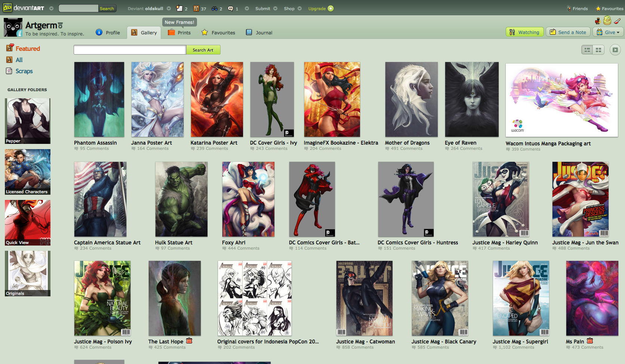Click the Search Art button
The height and width of the screenshot is (364, 625).
(x=203, y=50)
